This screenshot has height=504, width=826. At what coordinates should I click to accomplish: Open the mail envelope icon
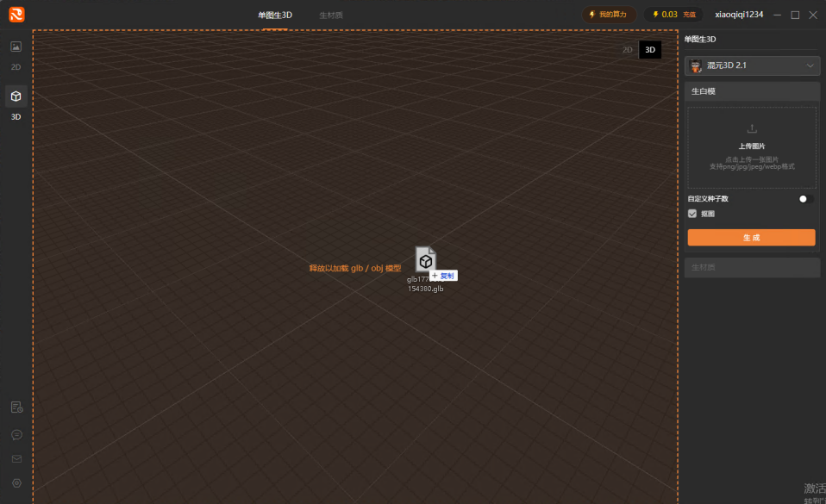coord(16,458)
